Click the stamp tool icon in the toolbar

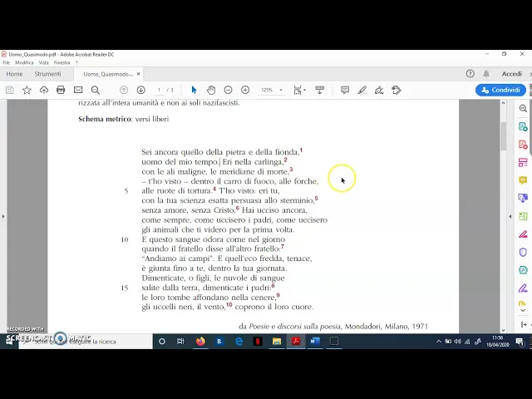tap(396, 90)
